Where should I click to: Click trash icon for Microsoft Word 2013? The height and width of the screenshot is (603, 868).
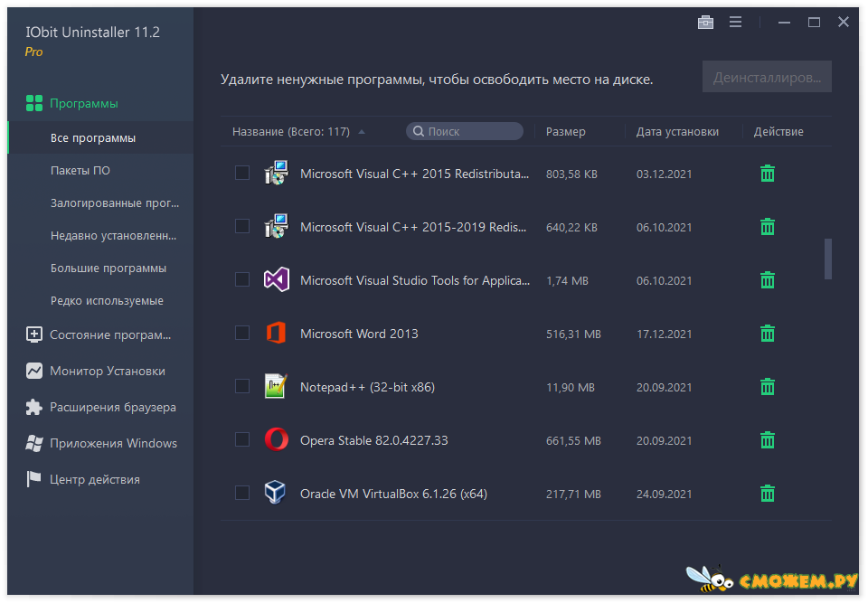768,334
